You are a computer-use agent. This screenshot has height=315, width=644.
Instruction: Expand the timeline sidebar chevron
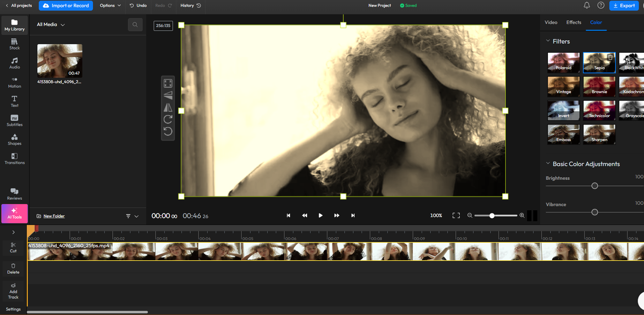tap(13, 232)
